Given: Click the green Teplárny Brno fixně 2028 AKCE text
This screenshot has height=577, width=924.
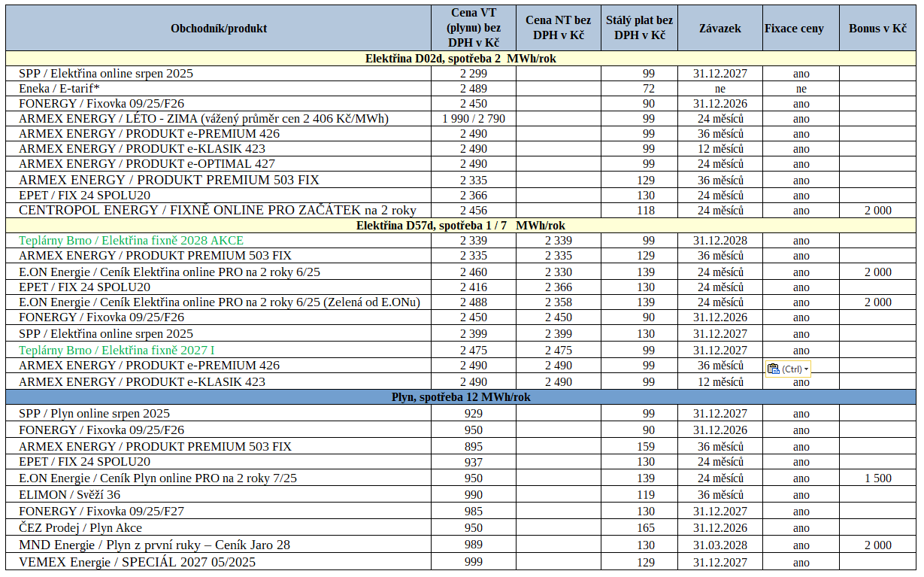Looking at the screenshot, I should [x=131, y=241].
